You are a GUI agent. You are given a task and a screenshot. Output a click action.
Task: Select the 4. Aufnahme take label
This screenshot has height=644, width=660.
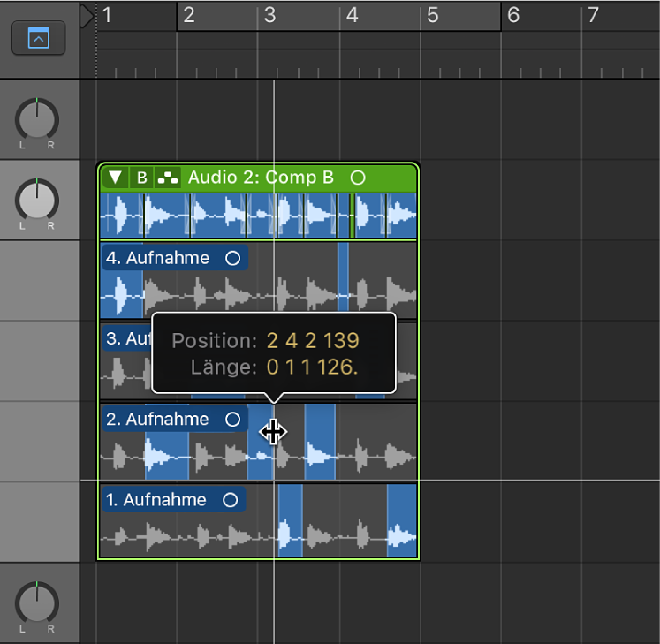coord(158,258)
